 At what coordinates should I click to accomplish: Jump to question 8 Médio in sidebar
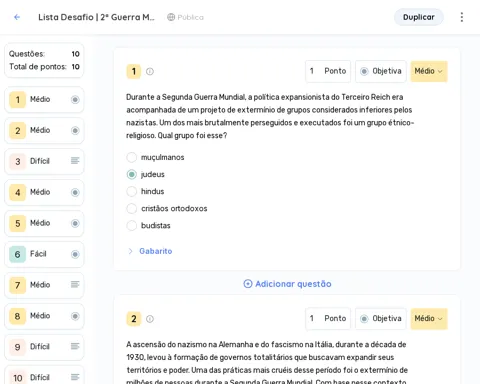(x=44, y=316)
